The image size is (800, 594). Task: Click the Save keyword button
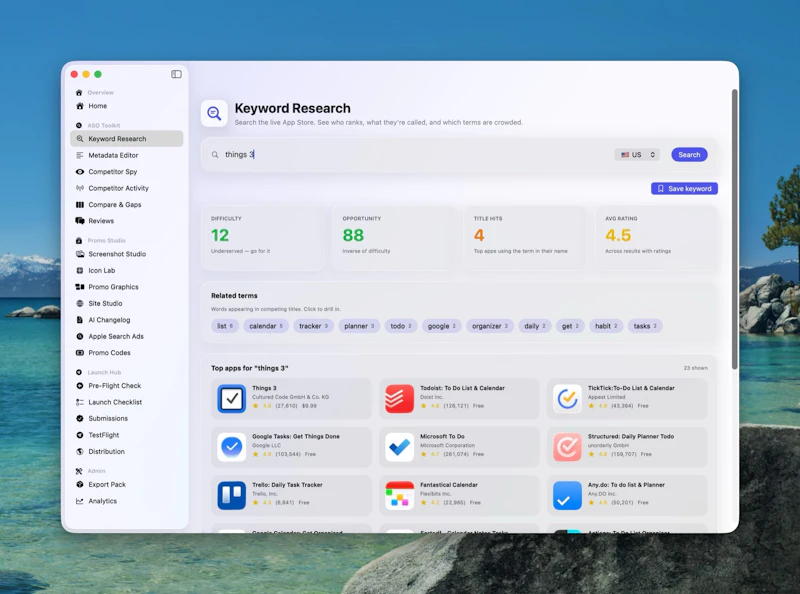684,189
